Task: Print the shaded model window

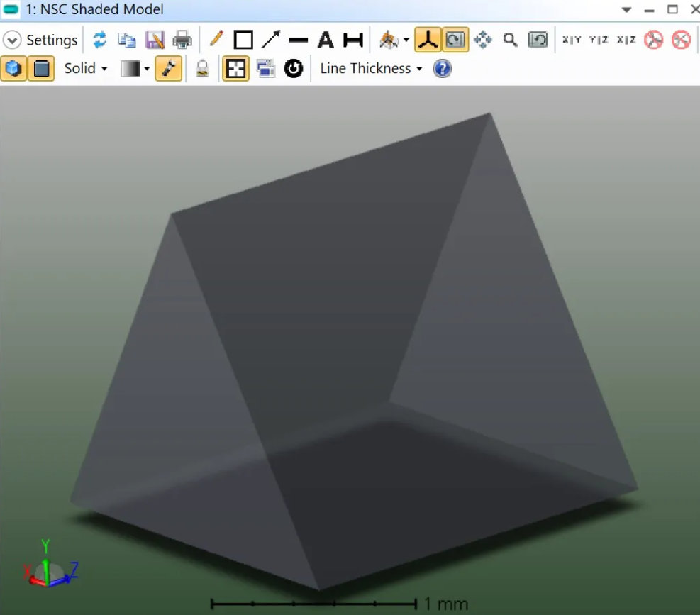Action: pyautogui.click(x=182, y=40)
